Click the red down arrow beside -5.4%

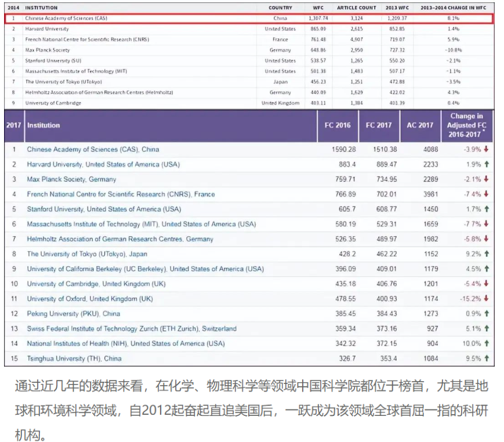pyautogui.click(x=487, y=284)
